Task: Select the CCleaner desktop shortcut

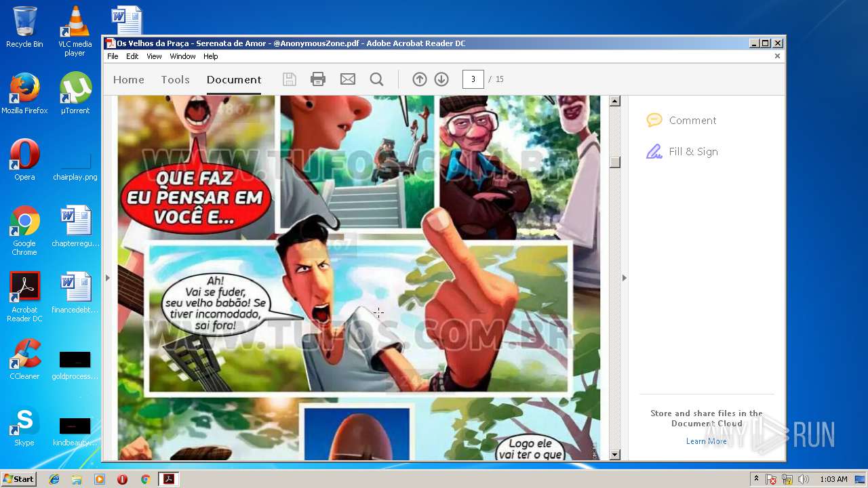Action: 24,359
